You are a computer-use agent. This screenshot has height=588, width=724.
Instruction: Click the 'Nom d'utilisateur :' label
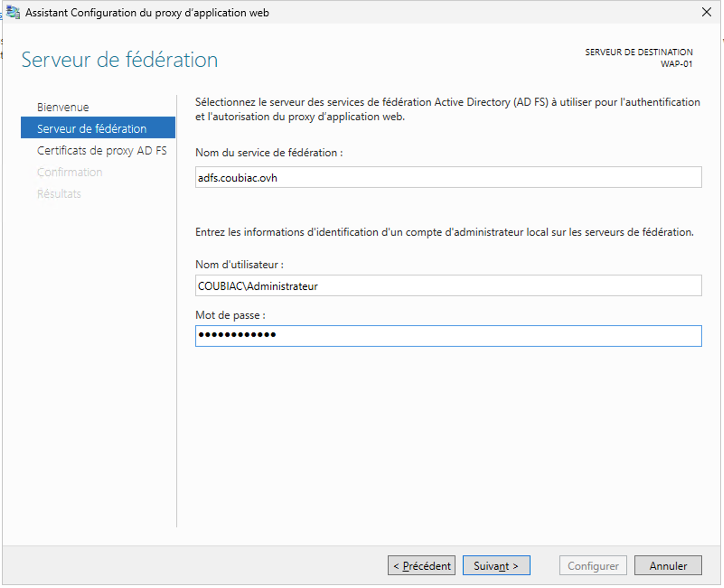pos(239,265)
